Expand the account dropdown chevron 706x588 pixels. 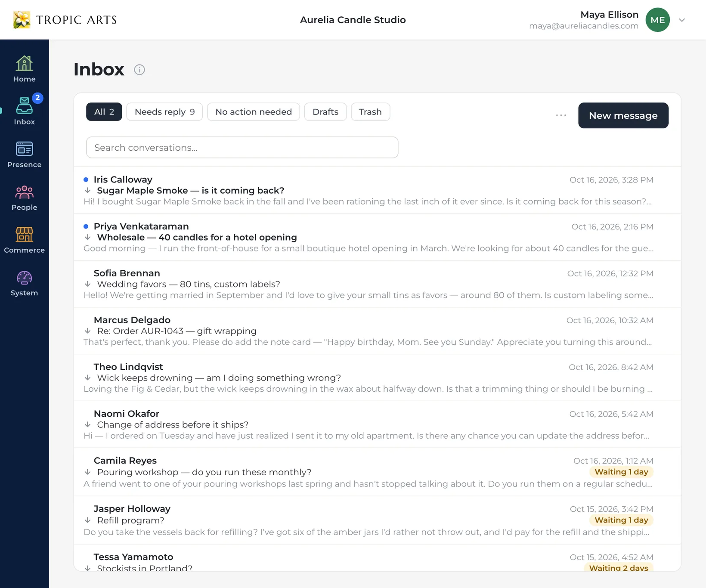point(682,20)
